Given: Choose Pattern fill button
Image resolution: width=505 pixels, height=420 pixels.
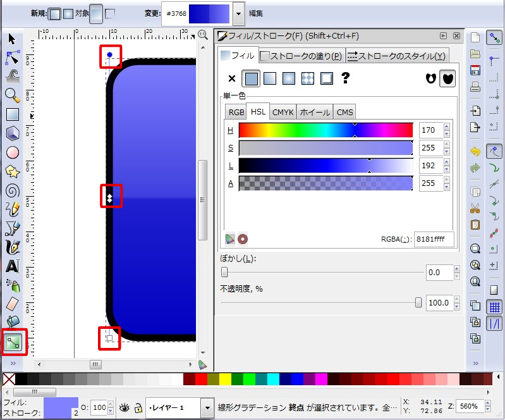Looking at the screenshot, I should tap(308, 78).
